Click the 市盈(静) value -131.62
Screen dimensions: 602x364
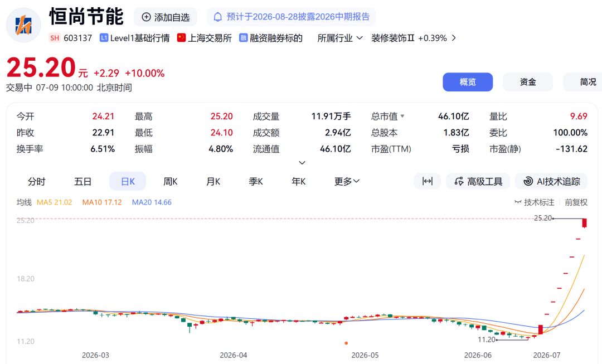point(572,149)
